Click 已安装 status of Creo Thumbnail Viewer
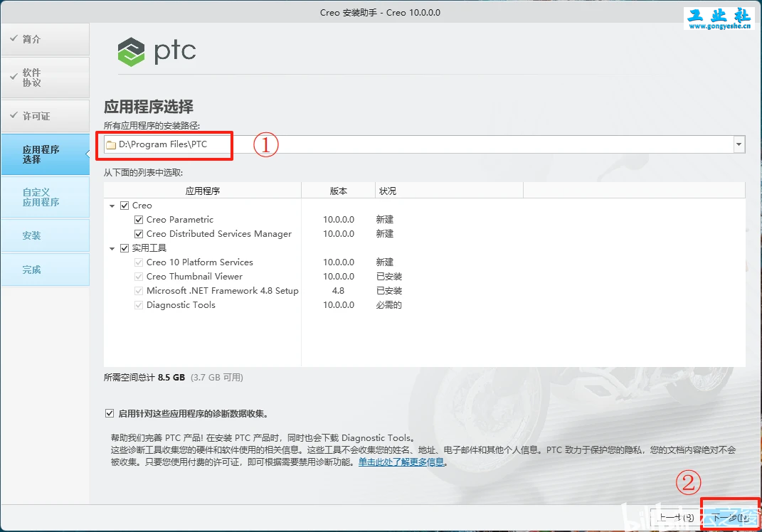The width and height of the screenshot is (762, 532). click(388, 277)
